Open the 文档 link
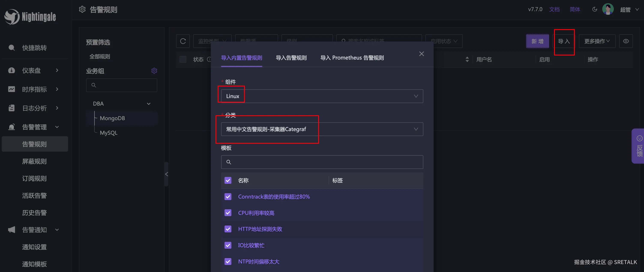Screen dimensions: 644x272 [554, 9]
